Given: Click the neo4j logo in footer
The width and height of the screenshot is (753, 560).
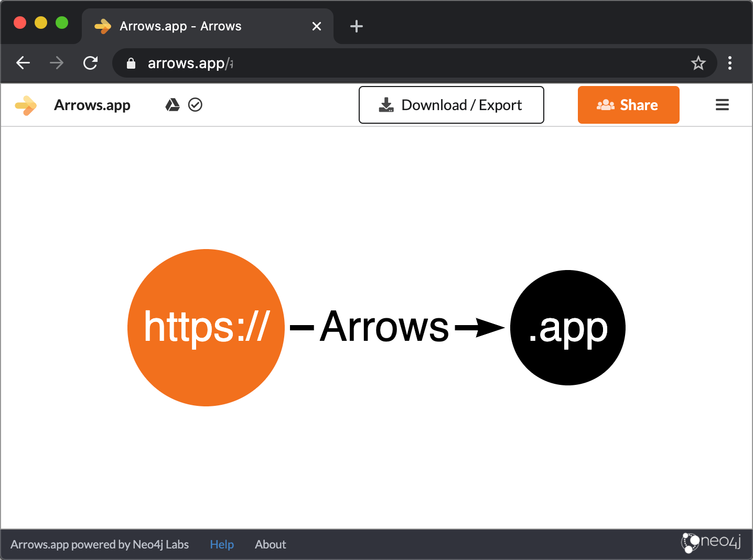Looking at the screenshot, I should (x=711, y=543).
